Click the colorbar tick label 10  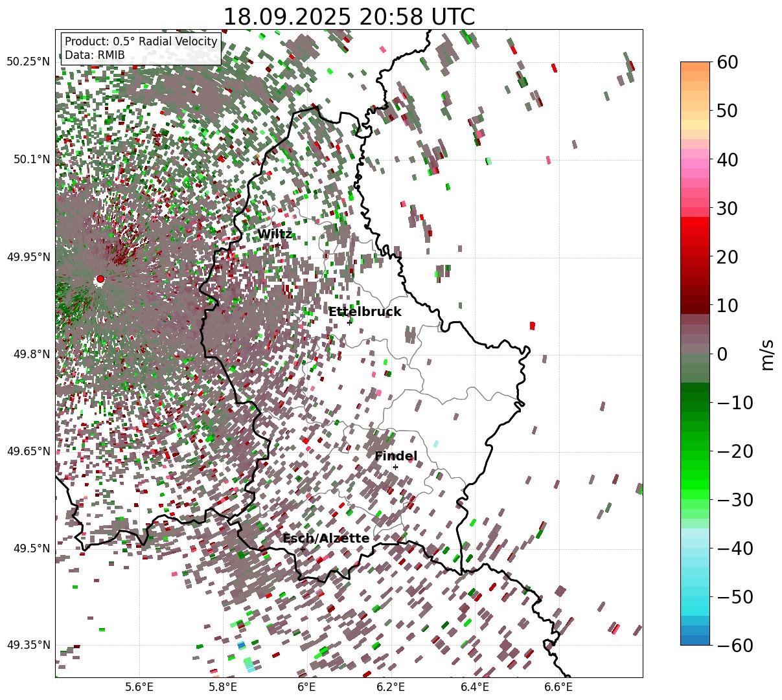coord(727,305)
